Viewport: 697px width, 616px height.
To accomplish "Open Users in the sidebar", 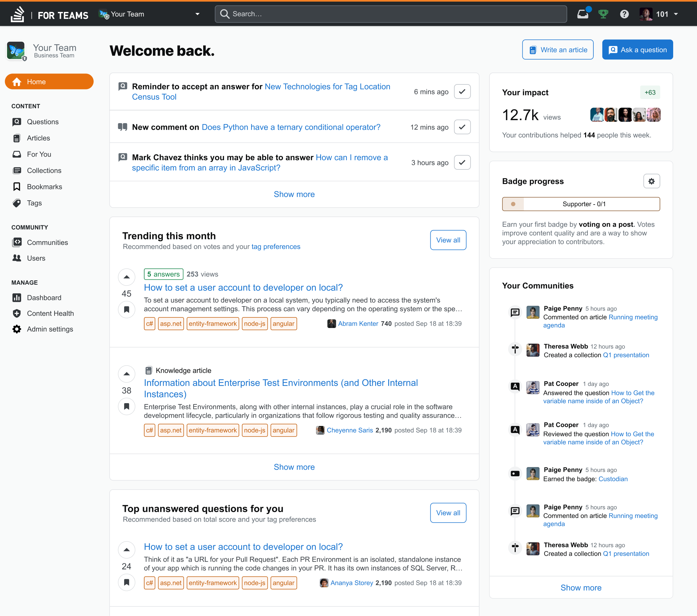I will point(36,258).
